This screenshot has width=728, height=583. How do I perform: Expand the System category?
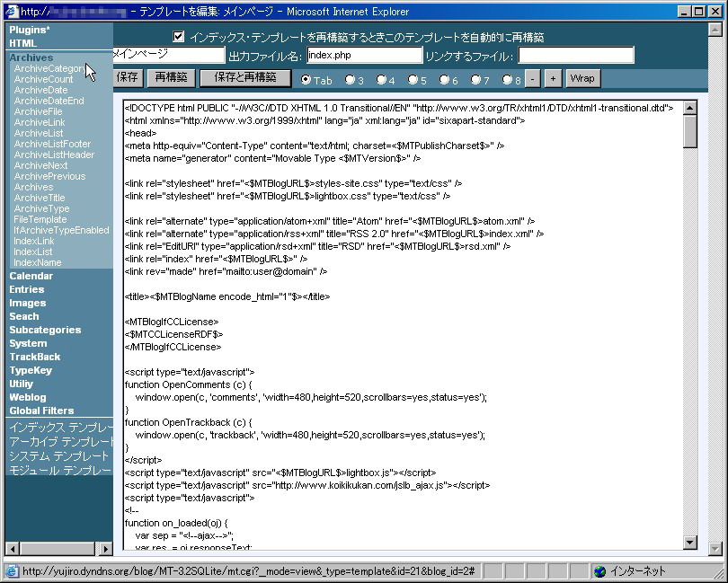click(x=29, y=343)
